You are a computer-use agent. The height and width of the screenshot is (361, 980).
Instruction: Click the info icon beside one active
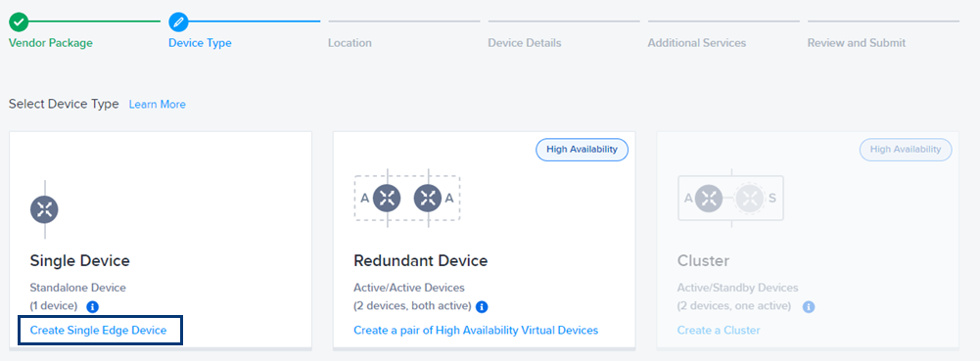(x=809, y=306)
